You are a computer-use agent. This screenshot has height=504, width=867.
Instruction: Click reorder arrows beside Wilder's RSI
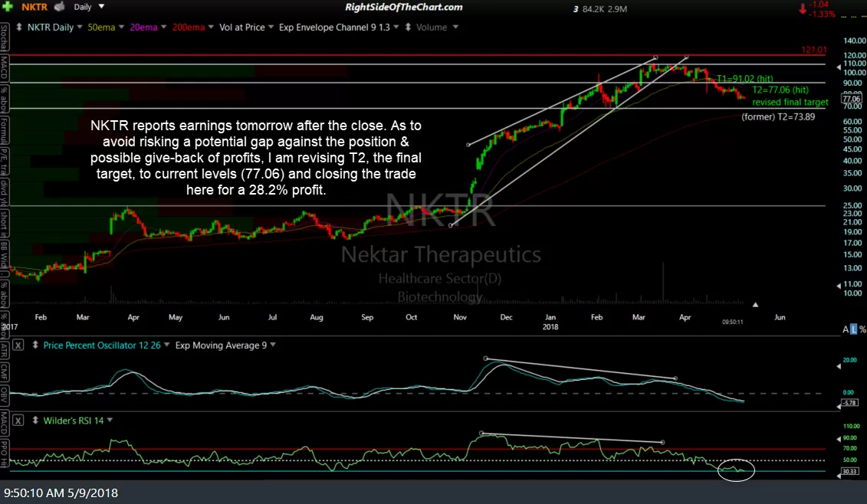point(35,421)
